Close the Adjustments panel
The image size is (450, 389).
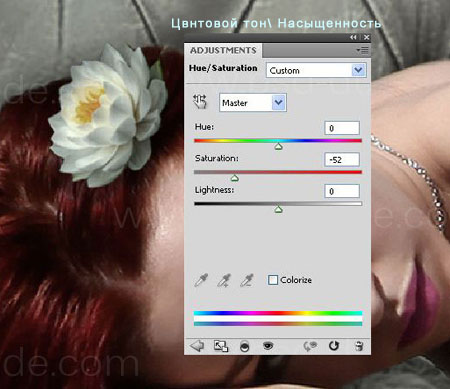pyautogui.click(x=366, y=37)
